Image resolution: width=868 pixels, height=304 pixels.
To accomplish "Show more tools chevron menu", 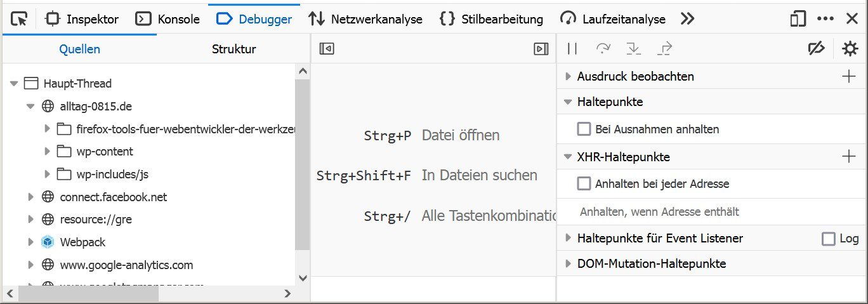I will [687, 19].
